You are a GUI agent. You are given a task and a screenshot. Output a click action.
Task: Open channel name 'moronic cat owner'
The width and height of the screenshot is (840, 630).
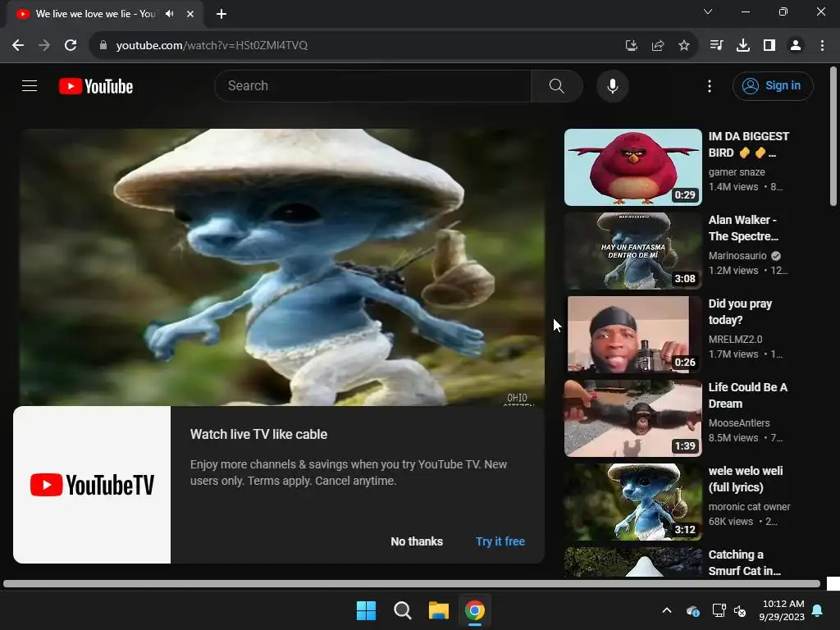pyautogui.click(x=750, y=506)
